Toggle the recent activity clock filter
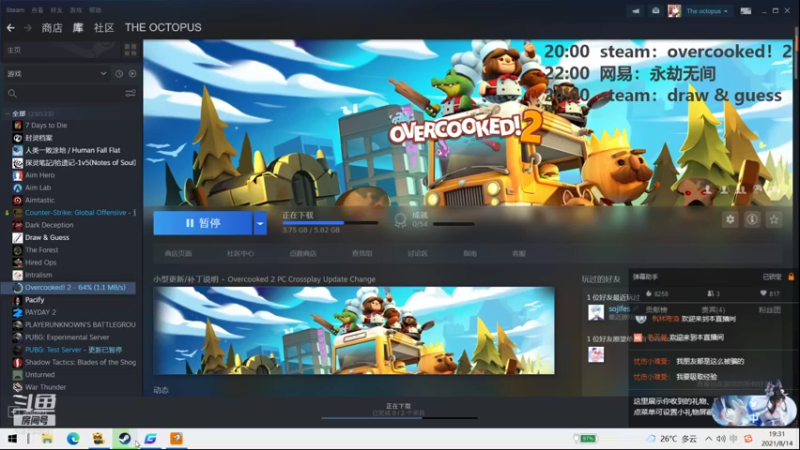 [x=119, y=73]
